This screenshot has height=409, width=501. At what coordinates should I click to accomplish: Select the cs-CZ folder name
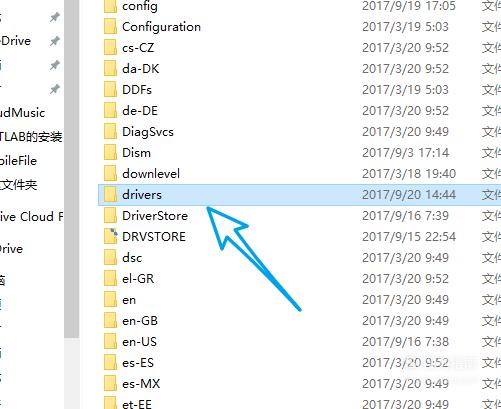click(138, 48)
